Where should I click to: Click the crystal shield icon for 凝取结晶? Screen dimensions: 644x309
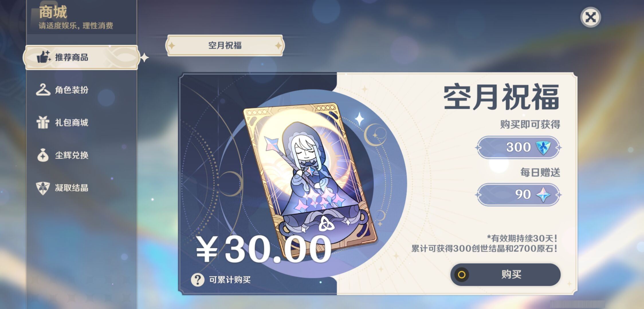[x=43, y=188]
